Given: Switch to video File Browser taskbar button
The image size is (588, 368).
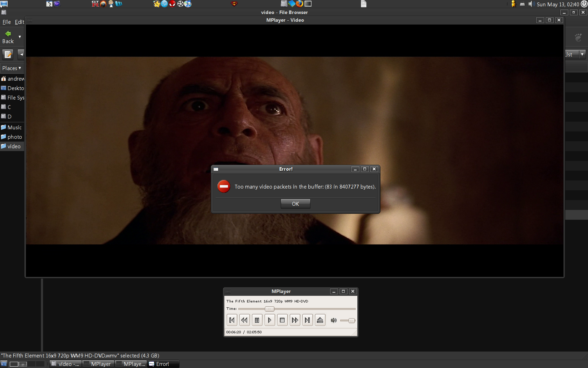Looking at the screenshot, I should point(65,364).
